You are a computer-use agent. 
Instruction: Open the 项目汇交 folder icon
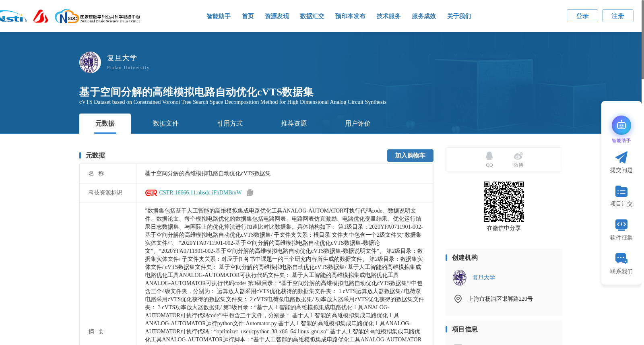pos(621,191)
